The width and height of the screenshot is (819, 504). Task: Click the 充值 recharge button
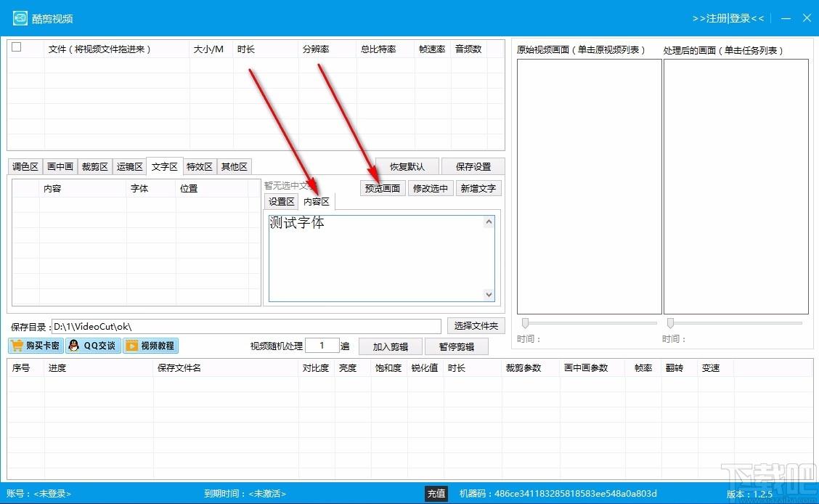(436, 494)
